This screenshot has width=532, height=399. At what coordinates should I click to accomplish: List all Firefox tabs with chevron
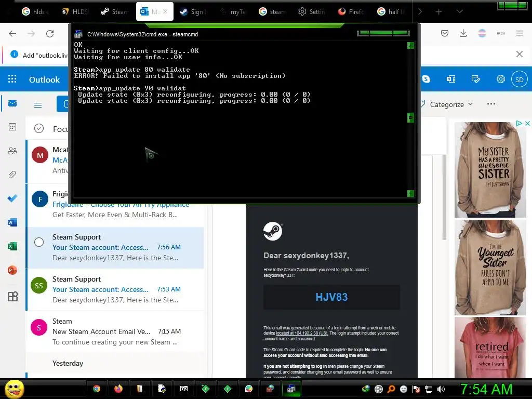(459, 11)
